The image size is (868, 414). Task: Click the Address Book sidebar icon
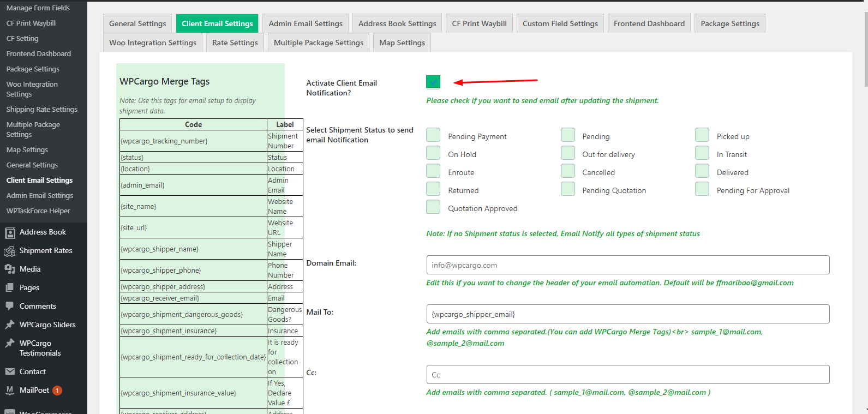tap(10, 233)
